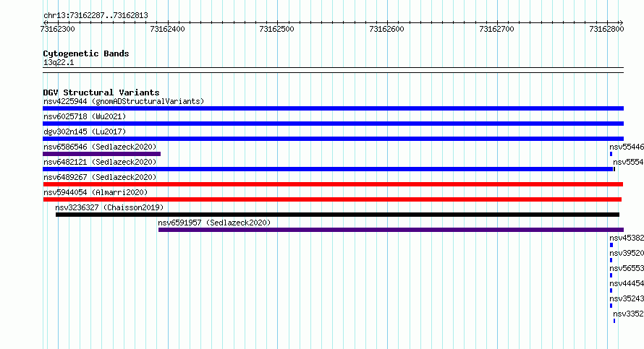Click the truncated nsv39520 label
The width and height of the screenshot is (644, 349).
coord(627,253)
